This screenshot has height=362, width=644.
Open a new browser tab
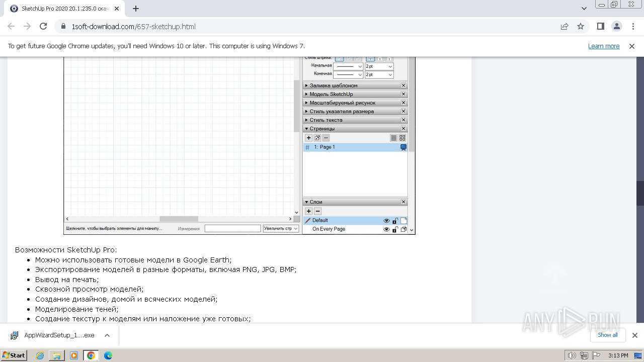pos(136,9)
